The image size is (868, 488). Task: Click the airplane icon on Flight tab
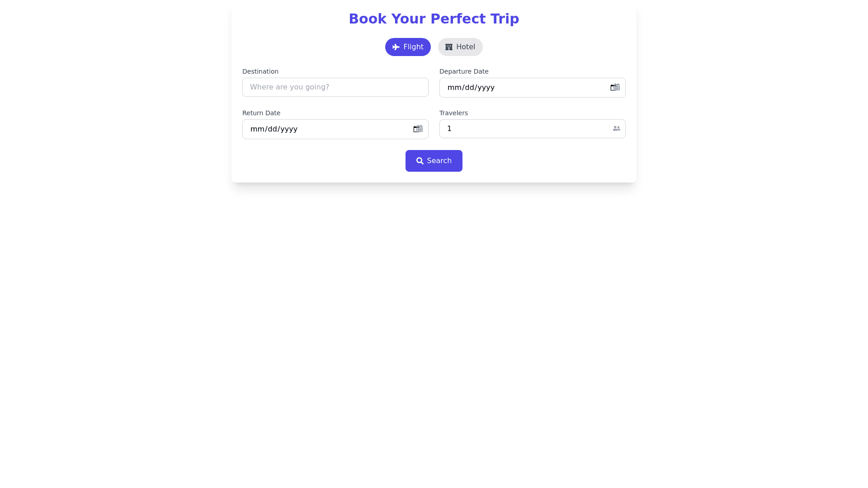coord(396,47)
